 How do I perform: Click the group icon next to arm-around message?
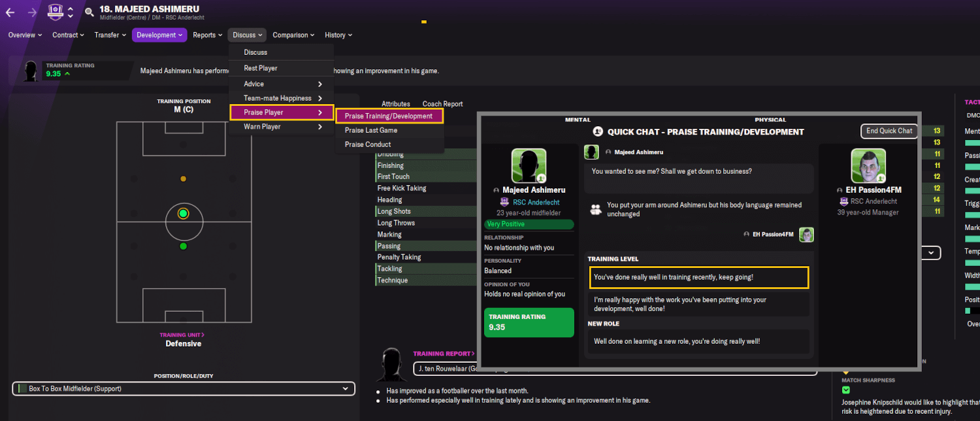[595, 209]
